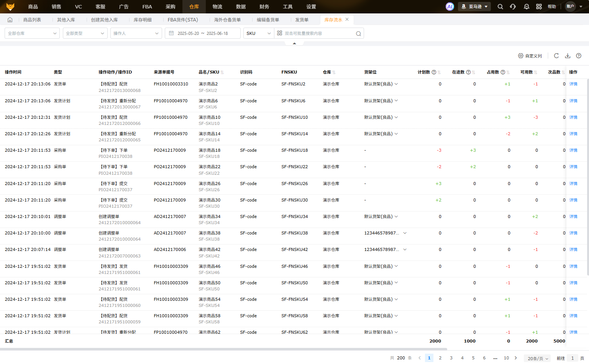Image resolution: width=589 pixels, height=364 pixels.
Task: Click the batch search input field
Action: [x=318, y=33]
